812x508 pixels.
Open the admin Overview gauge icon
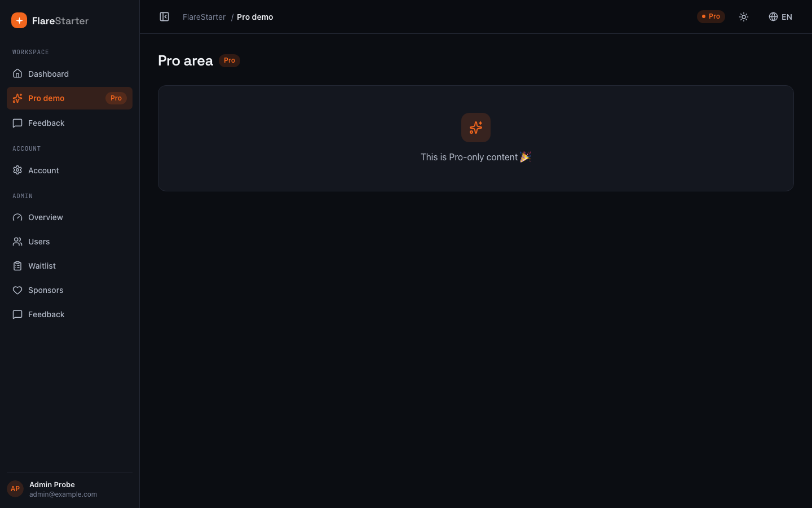[17, 217]
